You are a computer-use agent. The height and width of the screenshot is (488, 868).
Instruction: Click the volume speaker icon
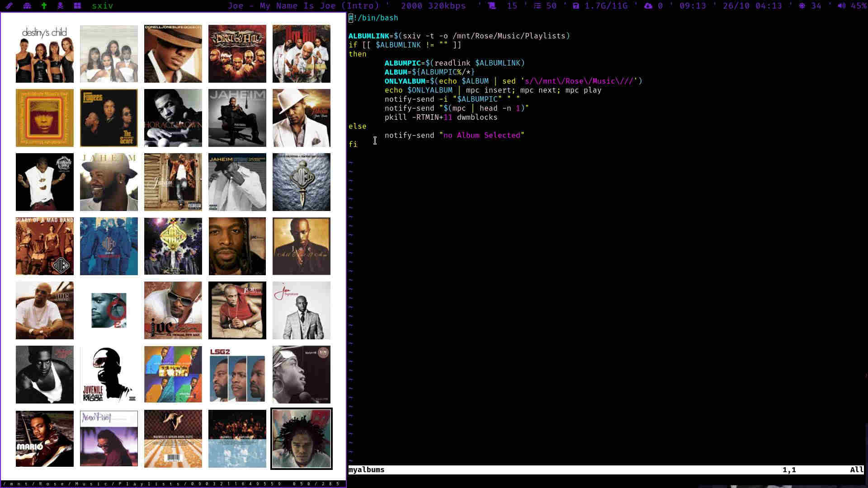click(x=841, y=6)
